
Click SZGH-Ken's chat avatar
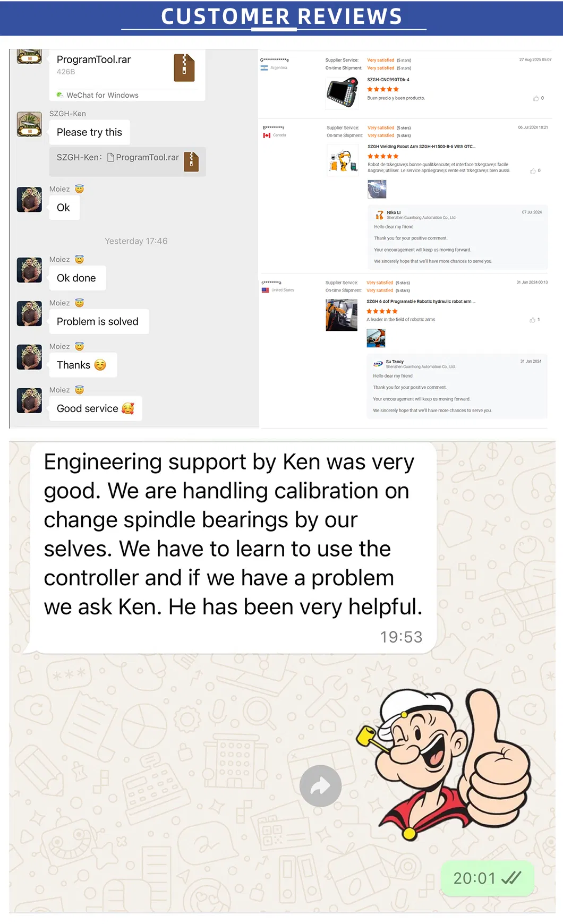click(x=29, y=124)
